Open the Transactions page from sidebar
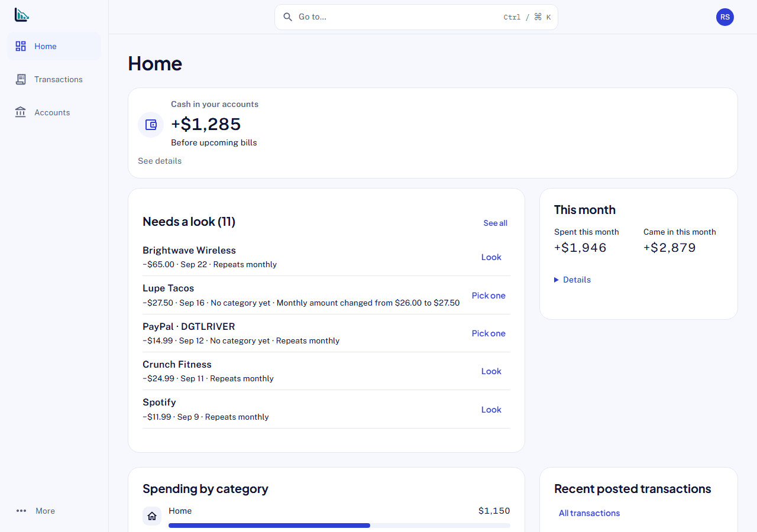 coord(54,79)
